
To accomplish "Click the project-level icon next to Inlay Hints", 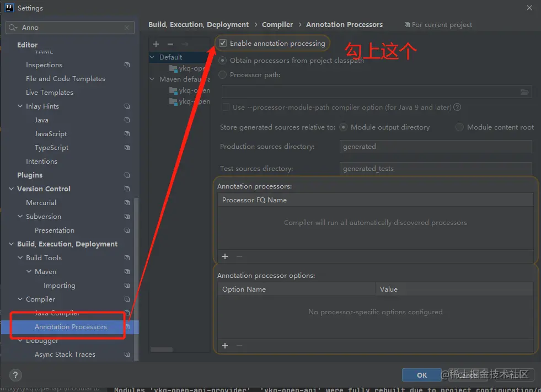I will 127,106.
